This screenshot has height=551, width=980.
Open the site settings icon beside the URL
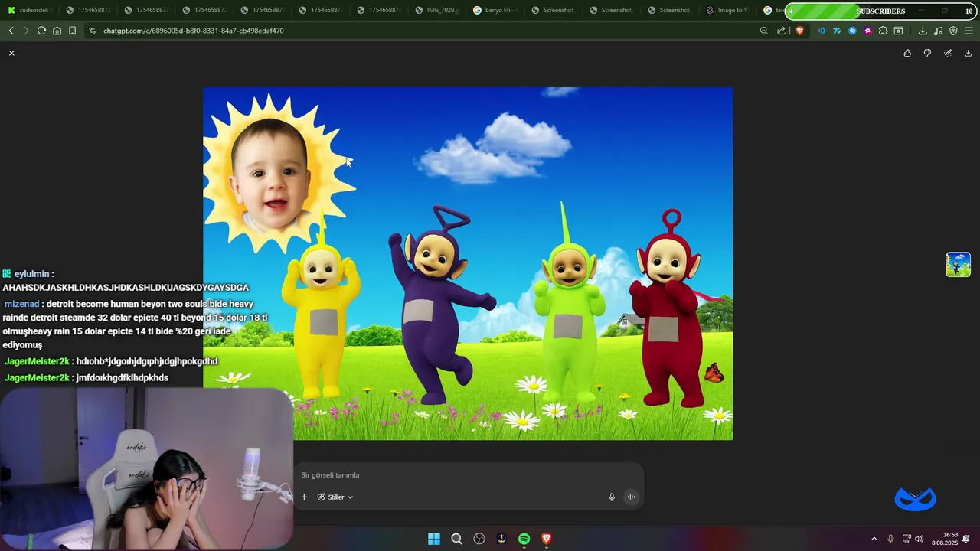(x=92, y=31)
